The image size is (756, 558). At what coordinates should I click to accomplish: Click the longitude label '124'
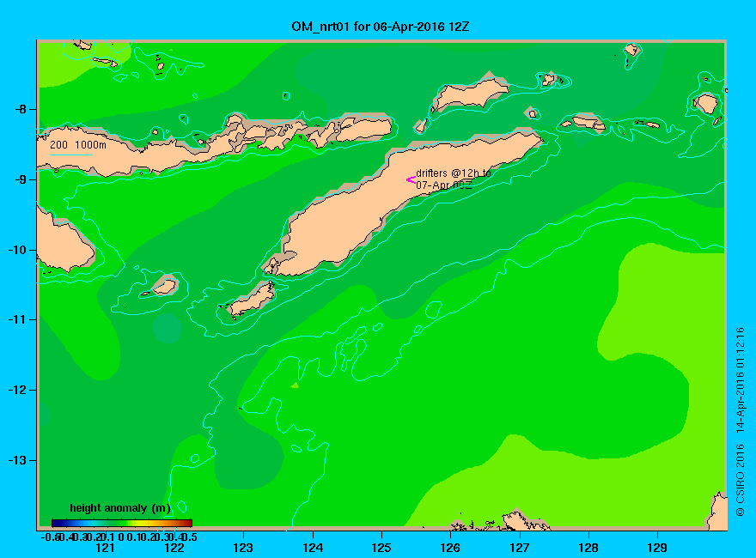313,548
